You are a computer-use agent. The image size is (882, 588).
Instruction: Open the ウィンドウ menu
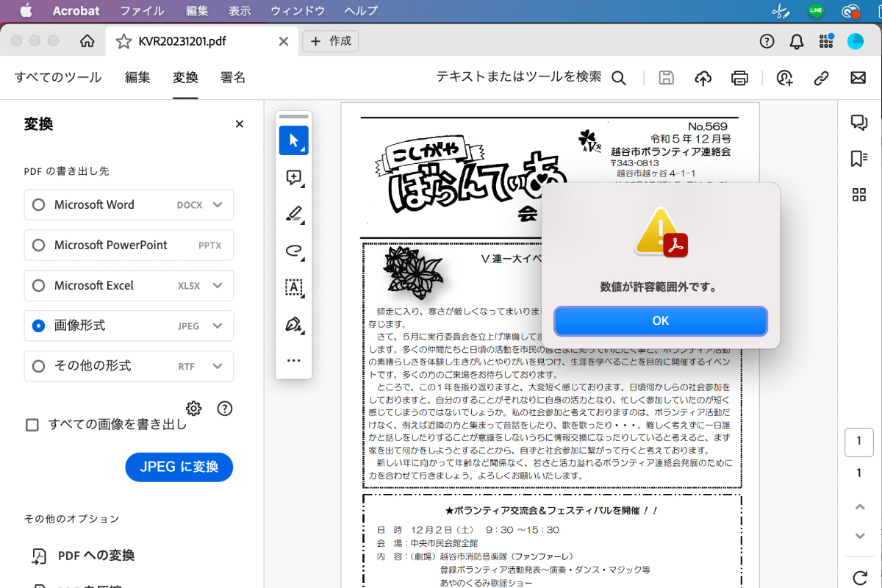(x=298, y=11)
